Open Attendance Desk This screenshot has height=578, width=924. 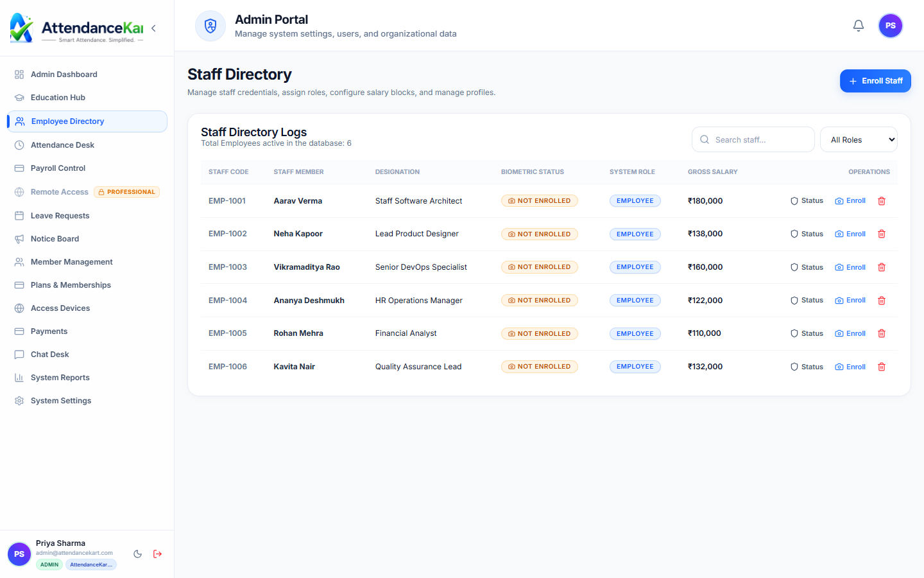coord(87,145)
